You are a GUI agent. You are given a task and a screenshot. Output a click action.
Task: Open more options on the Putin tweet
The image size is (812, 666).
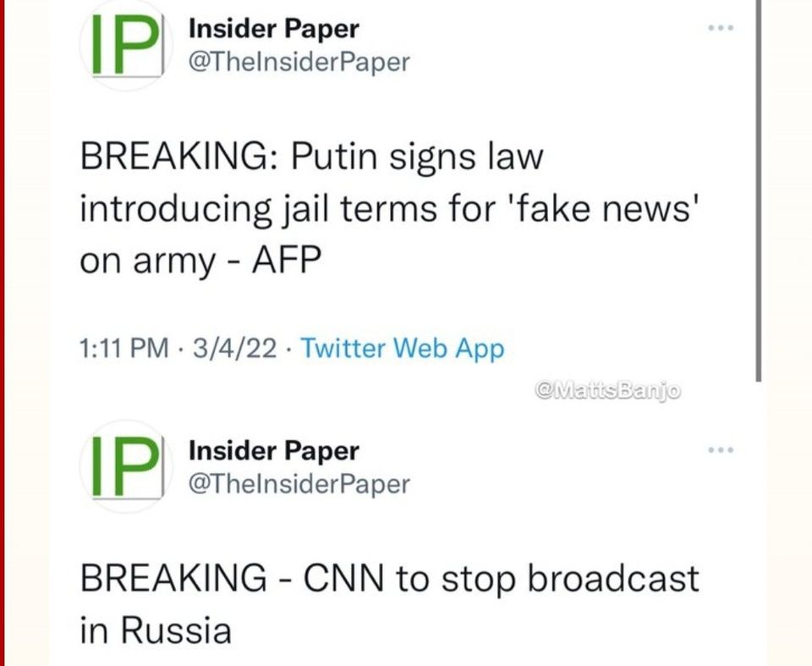pos(721,29)
